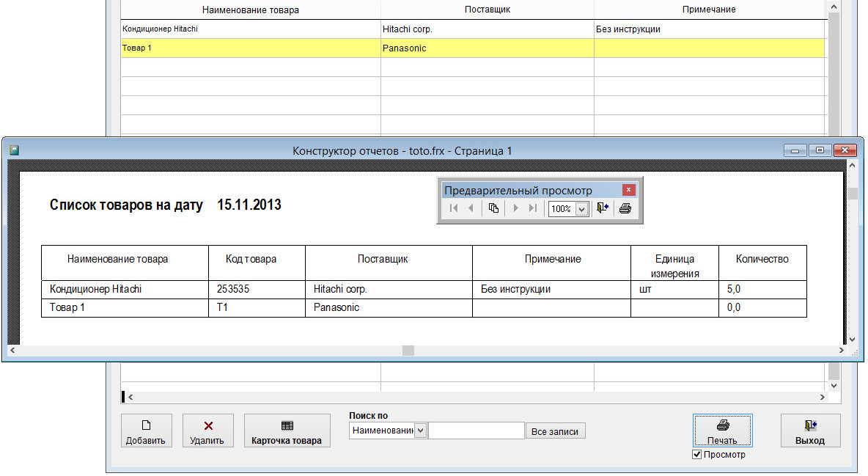Click the Печать button
The height and width of the screenshot is (476, 868).
[722, 431]
